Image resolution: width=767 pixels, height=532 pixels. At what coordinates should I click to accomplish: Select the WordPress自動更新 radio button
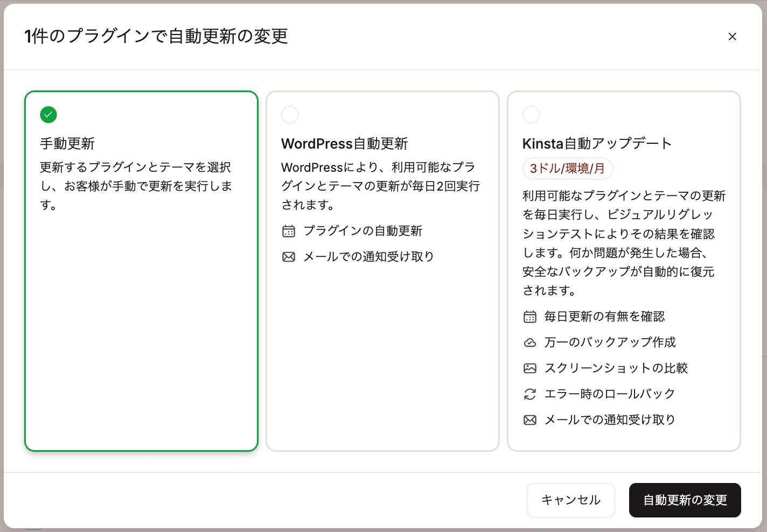(290, 115)
